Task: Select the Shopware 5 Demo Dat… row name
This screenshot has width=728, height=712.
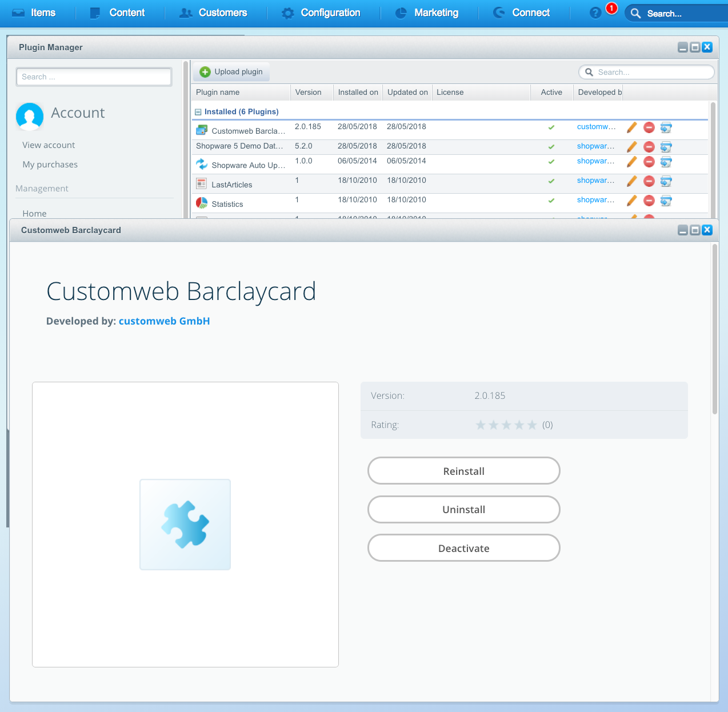Action: (x=239, y=146)
